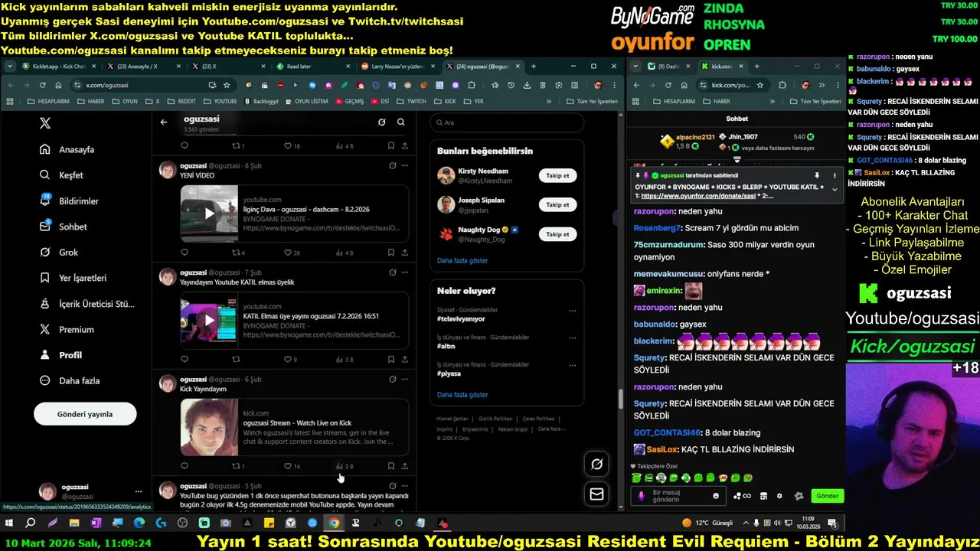
Task: Share the Yayındayım Youtube KATIL post
Action: tap(404, 359)
